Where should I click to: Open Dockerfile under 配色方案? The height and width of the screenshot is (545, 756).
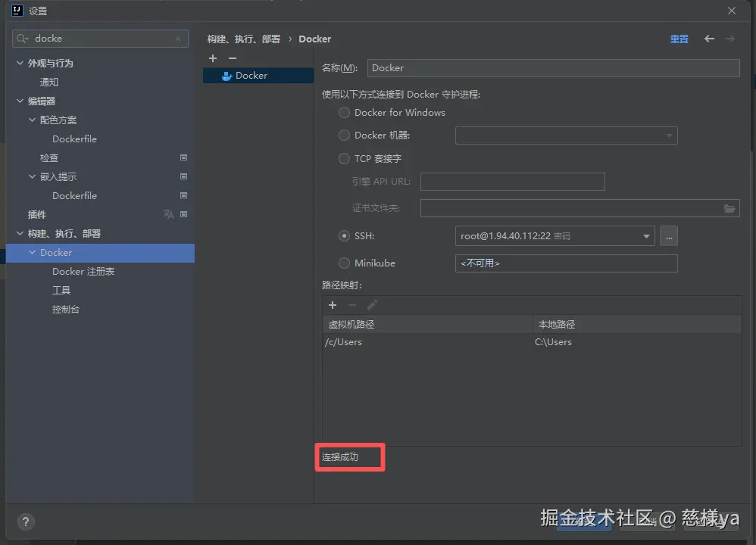[x=74, y=139]
